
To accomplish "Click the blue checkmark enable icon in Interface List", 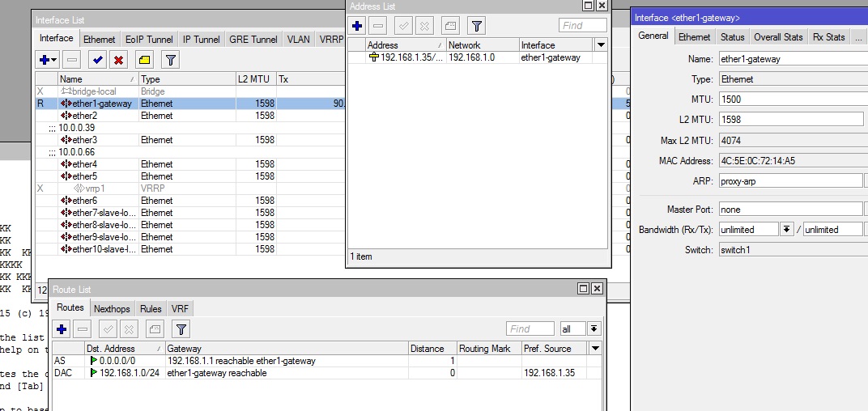I will pos(97,60).
